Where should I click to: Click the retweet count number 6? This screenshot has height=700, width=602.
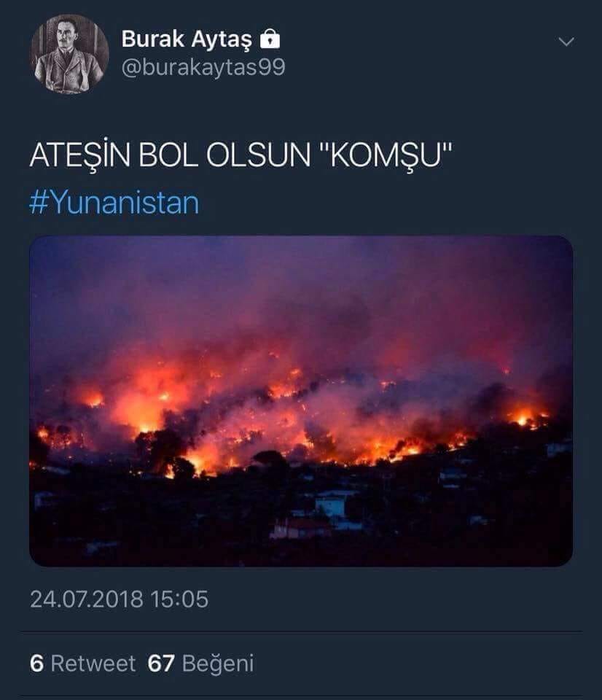(36, 664)
